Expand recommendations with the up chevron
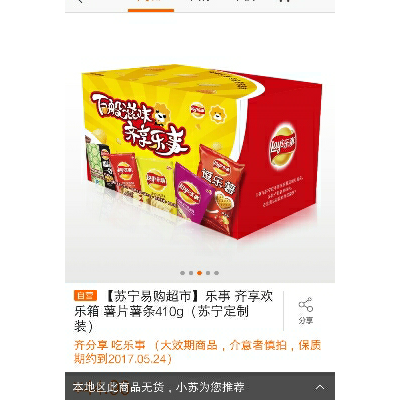 coord(320,387)
